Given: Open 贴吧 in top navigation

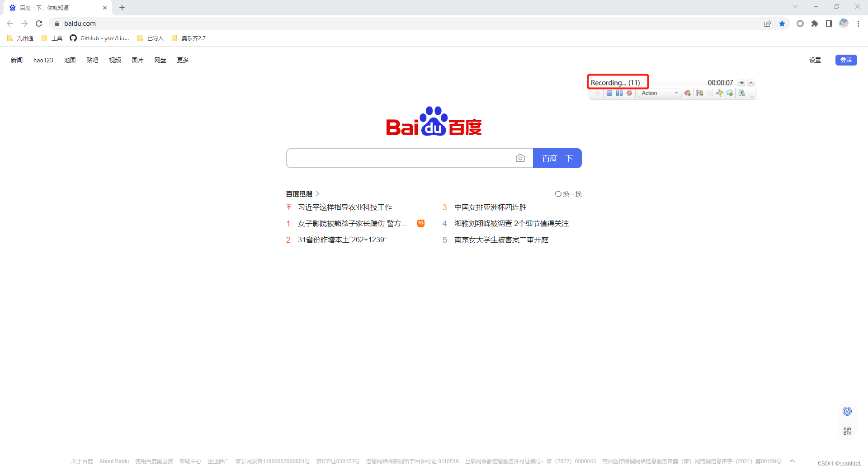Looking at the screenshot, I should point(92,60).
